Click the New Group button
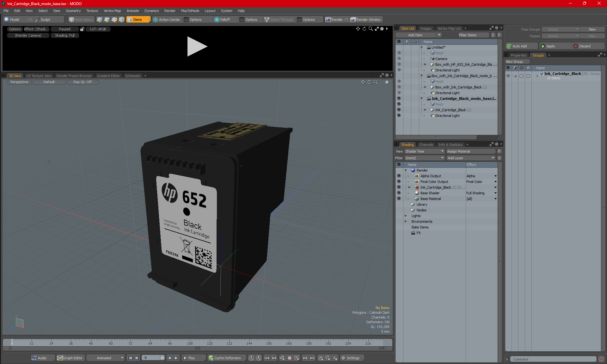The width and height of the screenshot is (607, 364). coord(514,62)
